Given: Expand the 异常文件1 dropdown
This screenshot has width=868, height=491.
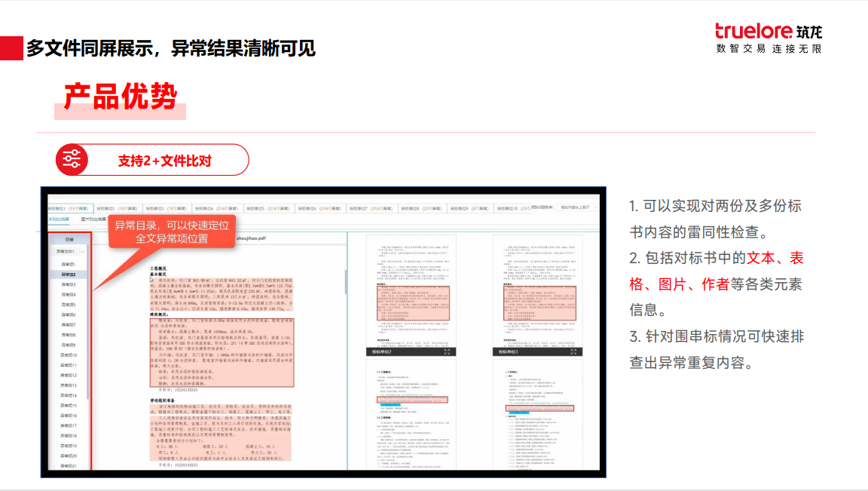Looking at the screenshot, I should (x=69, y=252).
